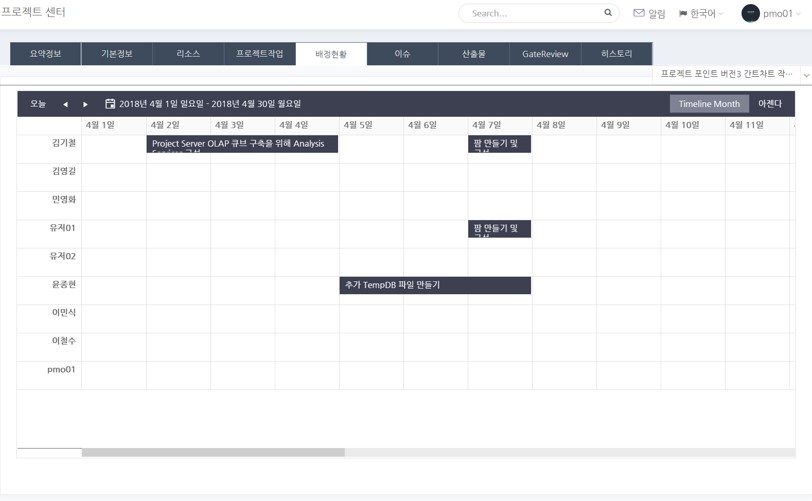The image size is (812, 501).
Task: Select the 프로젝트작업 tab
Action: [260, 54]
